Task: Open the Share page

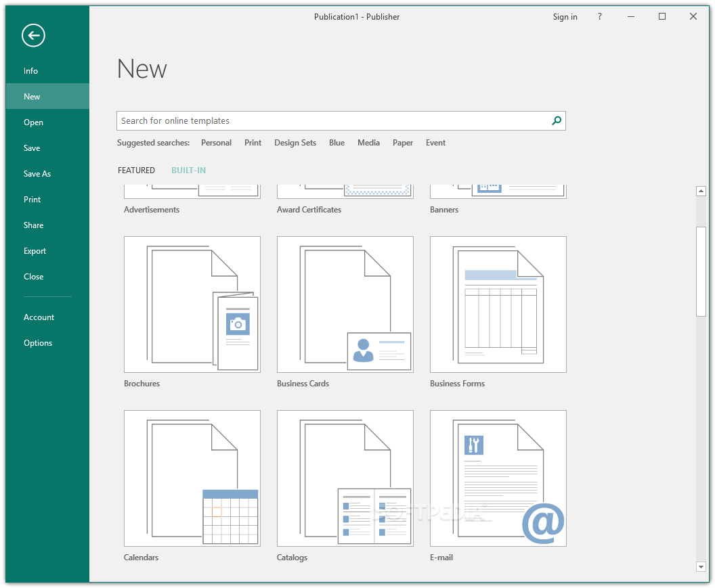Action: (47, 225)
